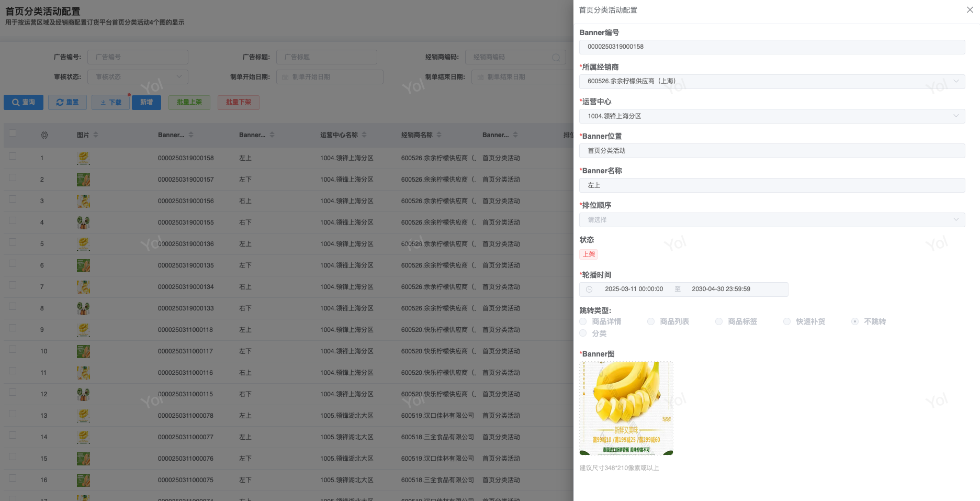Viewport: 980px width, 501px height.
Task: Click the clock icon in 轮播时间 field
Action: click(589, 290)
